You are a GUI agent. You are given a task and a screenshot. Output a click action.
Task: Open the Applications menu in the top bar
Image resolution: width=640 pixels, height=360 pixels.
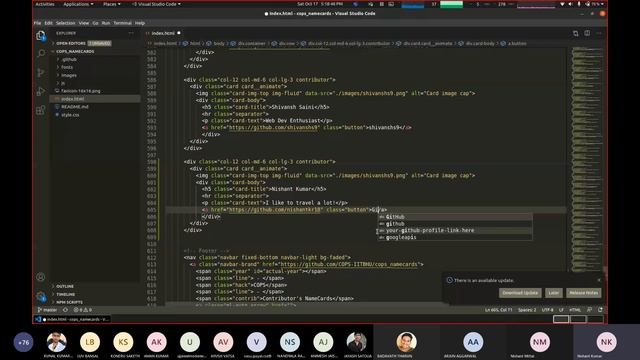(x=78, y=4)
